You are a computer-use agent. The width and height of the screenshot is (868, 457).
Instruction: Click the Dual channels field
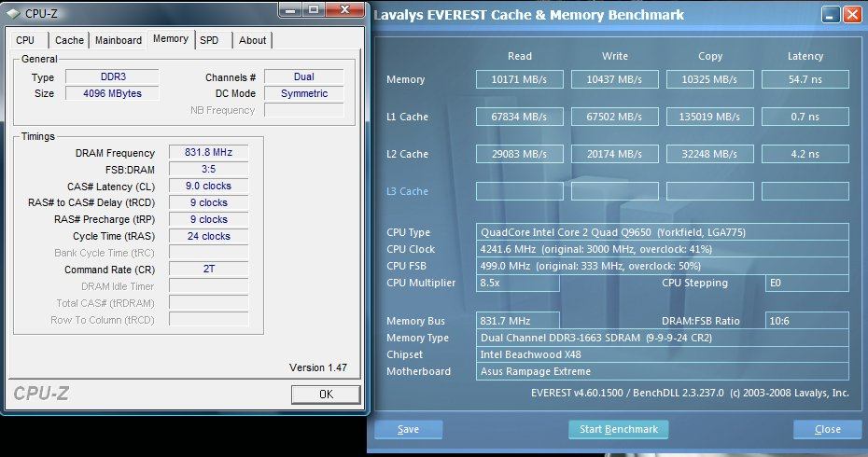(304, 76)
